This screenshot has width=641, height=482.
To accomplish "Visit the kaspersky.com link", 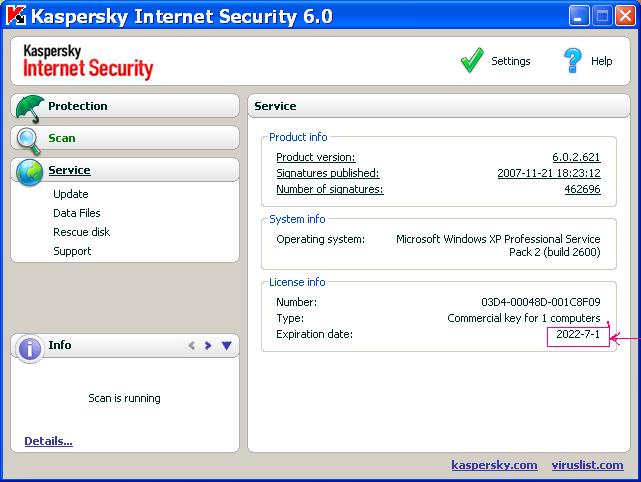I will 494,465.
